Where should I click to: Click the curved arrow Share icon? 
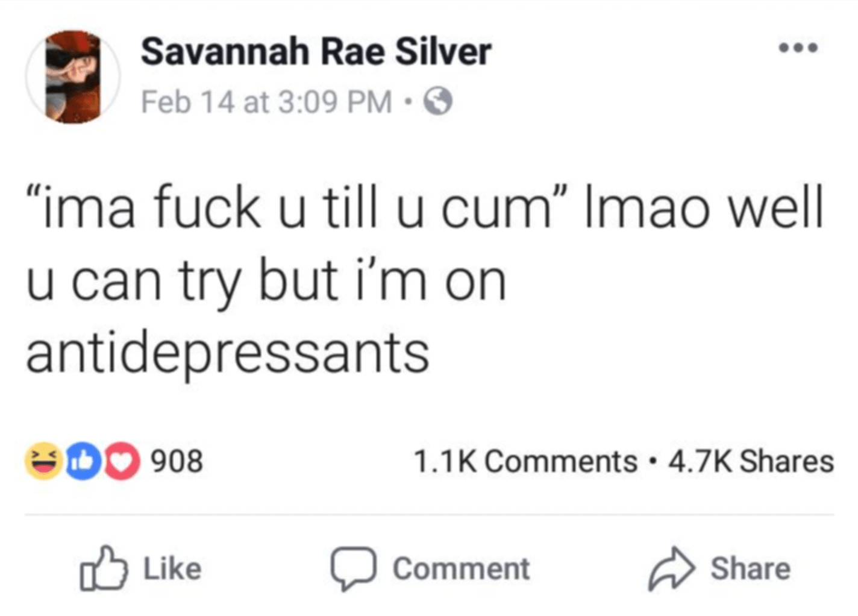click(671, 568)
